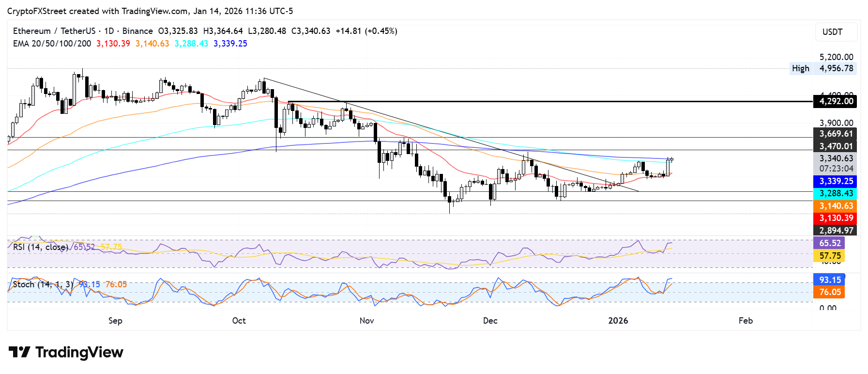Screen dimensions: 868x374
Task: Click the Ethereum / TetherUS symbol title
Action: [x=54, y=31]
